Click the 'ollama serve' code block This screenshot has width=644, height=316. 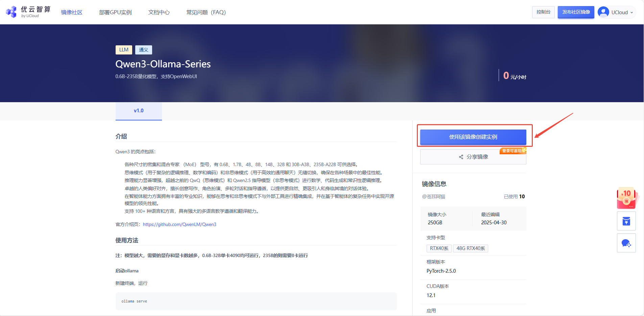tap(256, 301)
